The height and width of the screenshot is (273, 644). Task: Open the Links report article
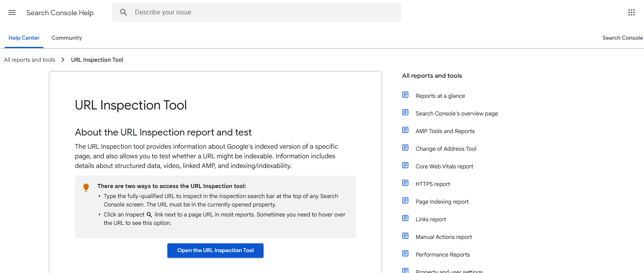[x=431, y=219]
